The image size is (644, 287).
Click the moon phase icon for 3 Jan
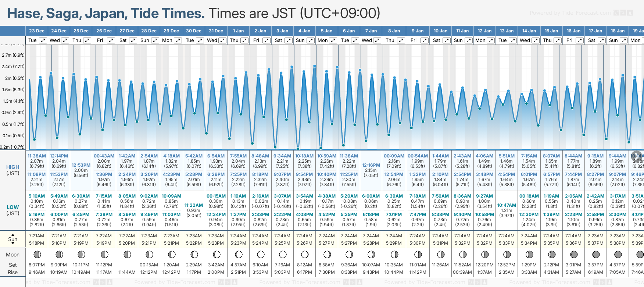click(283, 254)
